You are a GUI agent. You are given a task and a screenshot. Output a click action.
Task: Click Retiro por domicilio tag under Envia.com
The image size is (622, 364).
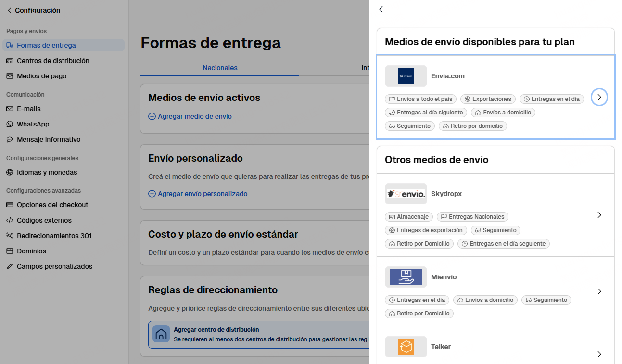click(473, 126)
